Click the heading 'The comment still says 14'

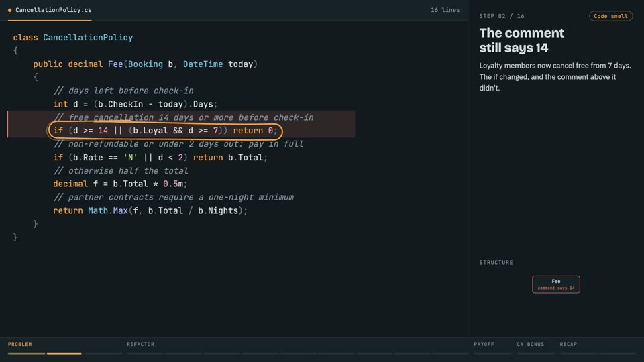[x=522, y=40]
